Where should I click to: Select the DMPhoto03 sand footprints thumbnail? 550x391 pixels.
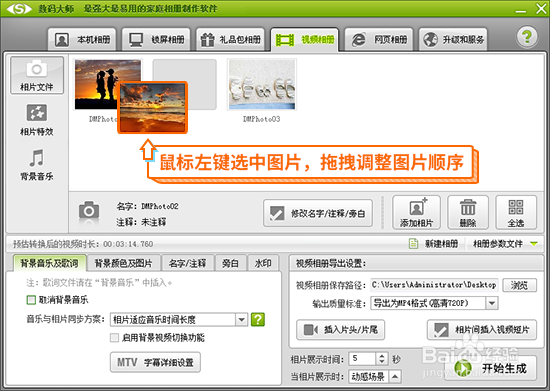click(x=262, y=85)
